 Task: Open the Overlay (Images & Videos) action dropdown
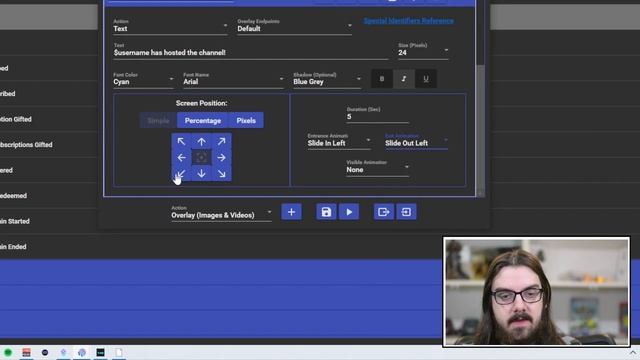221,213
